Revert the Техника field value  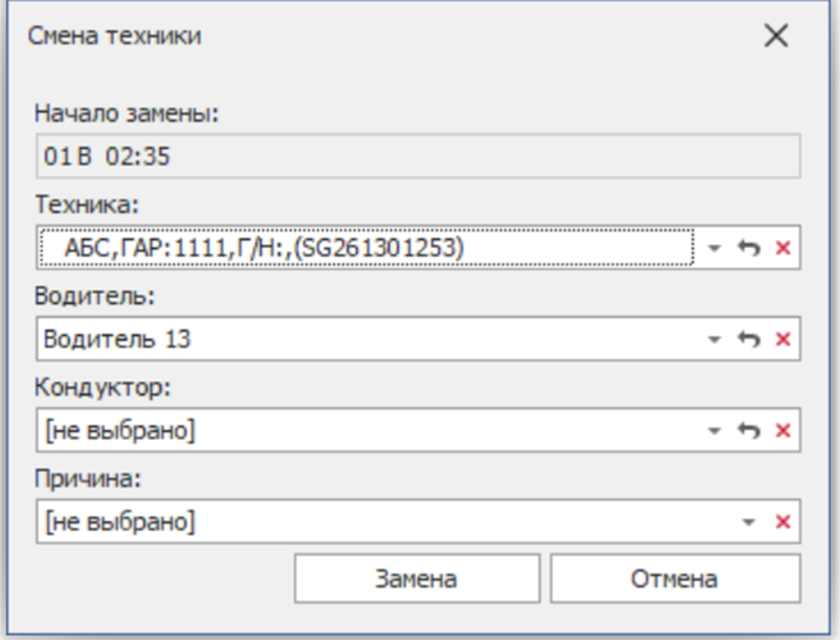pyautogui.click(x=748, y=249)
